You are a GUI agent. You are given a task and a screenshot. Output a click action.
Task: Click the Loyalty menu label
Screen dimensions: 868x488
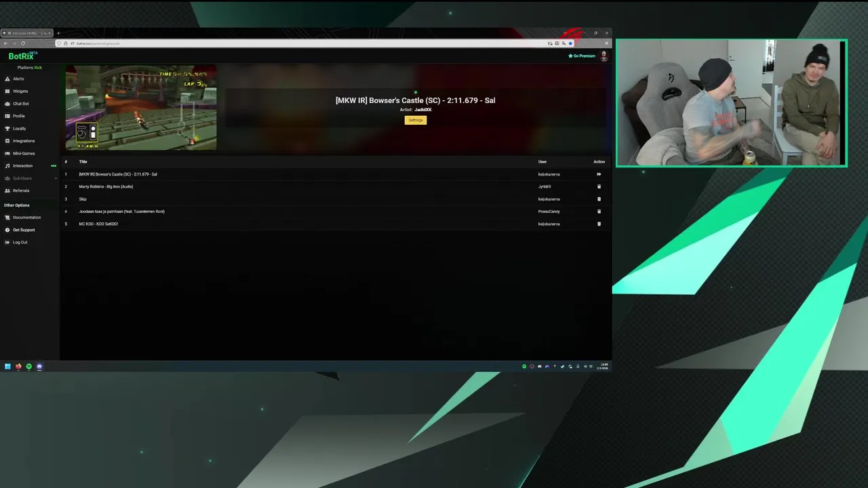pyautogui.click(x=20, y=128)
